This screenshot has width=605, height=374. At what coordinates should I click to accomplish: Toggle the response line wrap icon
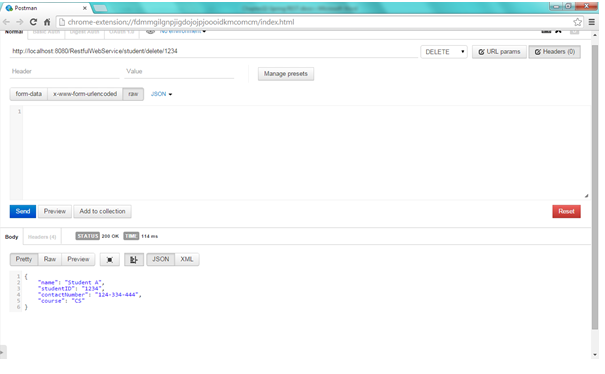click(134, 260)
